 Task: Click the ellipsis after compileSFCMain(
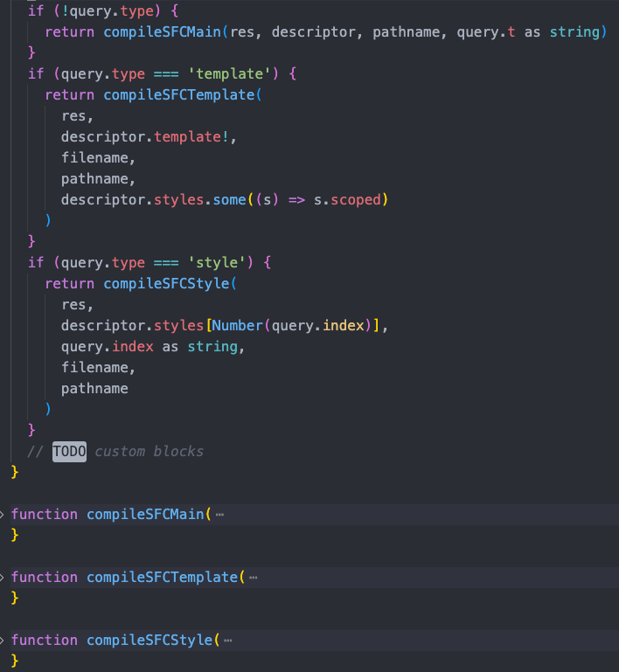tap(220, 515)
